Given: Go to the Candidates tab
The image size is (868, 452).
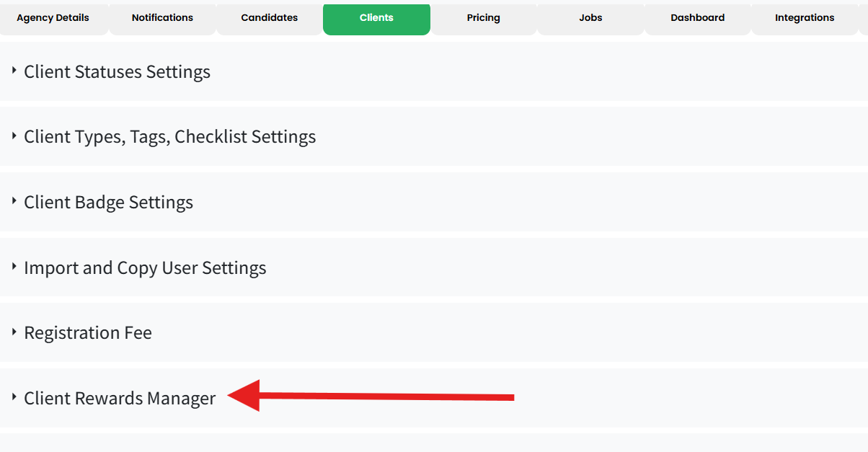Looking at the screenshot, I should click(270, 18).
